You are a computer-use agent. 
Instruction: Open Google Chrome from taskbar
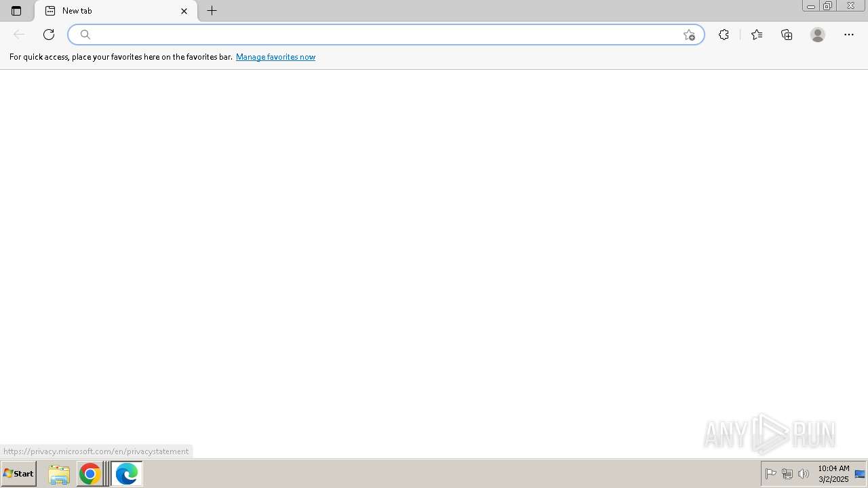coord(90,474)
